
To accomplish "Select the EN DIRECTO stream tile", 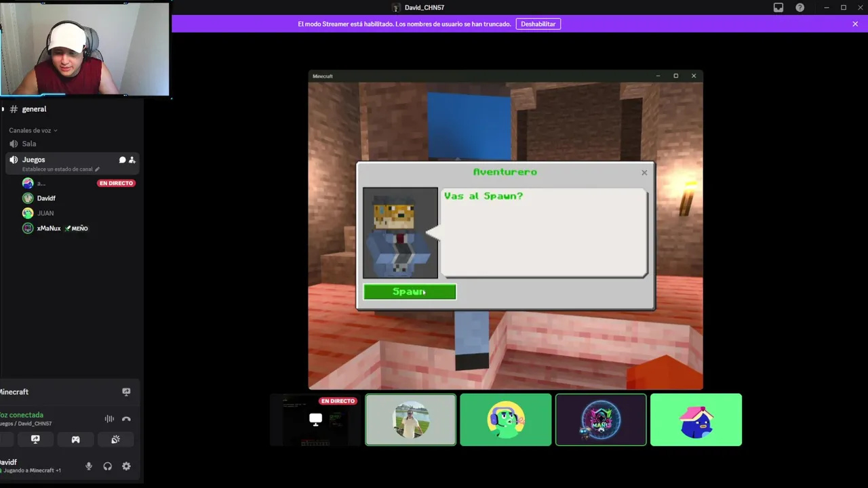I will click(x=315, y=420).
